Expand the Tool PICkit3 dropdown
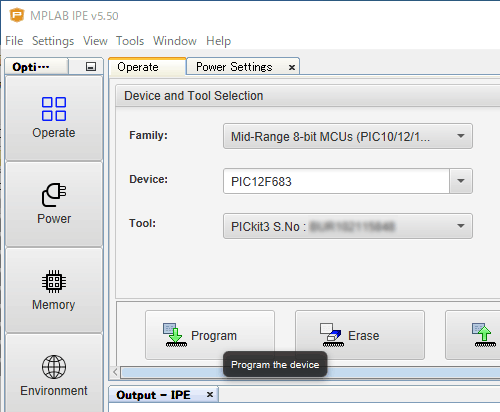 pyautogui.click(x=348, y=226)
